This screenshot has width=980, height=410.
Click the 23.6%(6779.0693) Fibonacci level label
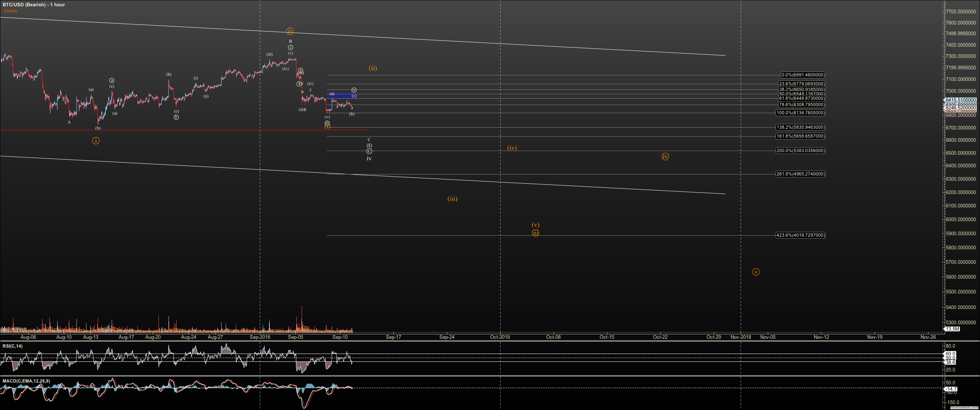pos(802,84)
